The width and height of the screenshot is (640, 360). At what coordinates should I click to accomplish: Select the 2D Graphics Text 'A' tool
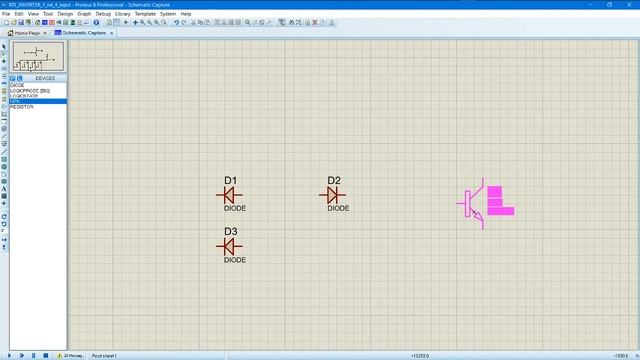tap(4, 189)
